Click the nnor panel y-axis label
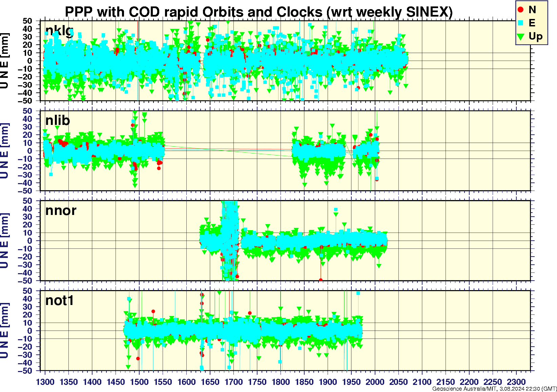 click(4, 241)
